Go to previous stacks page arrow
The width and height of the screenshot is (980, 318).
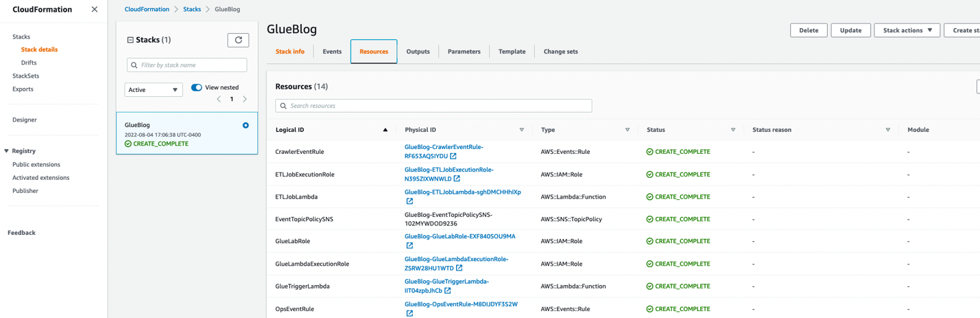[x=219, y=100]
